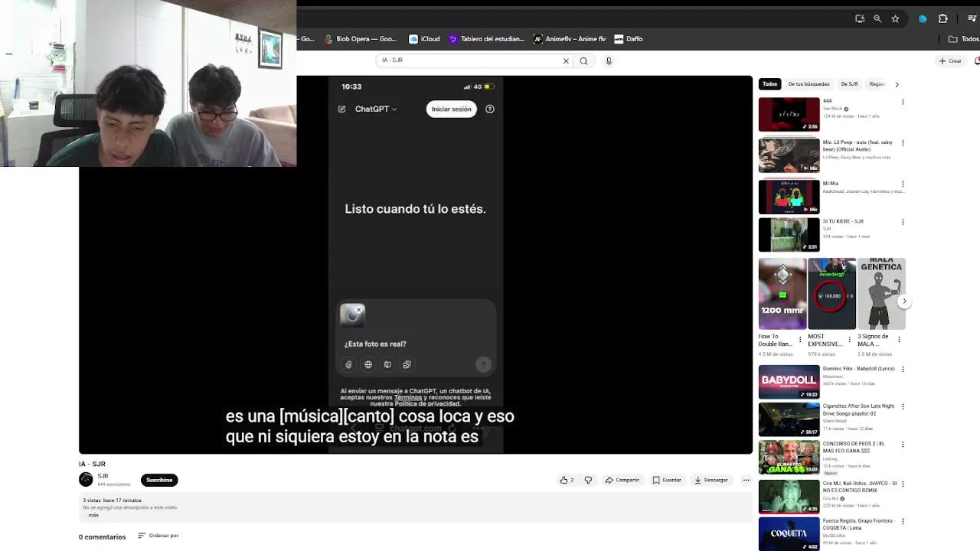Open more actions ellipsis below video
Image resolution: width=980 pixels, height=551 pixels.
click(746, 480)
